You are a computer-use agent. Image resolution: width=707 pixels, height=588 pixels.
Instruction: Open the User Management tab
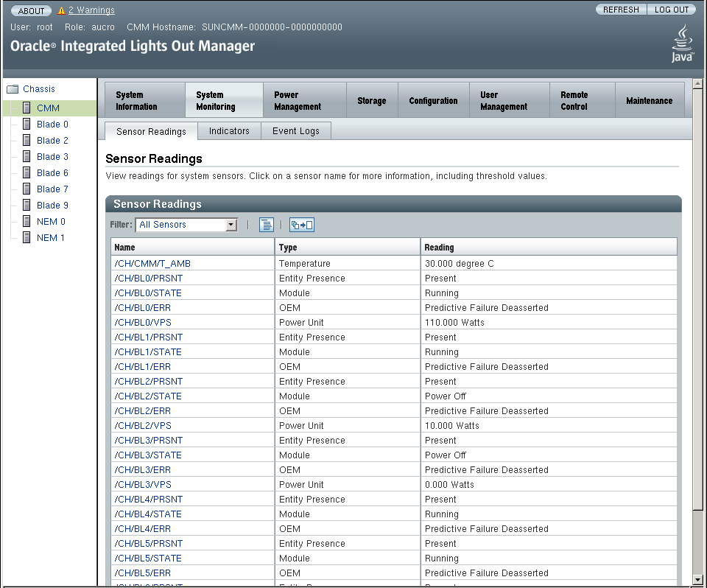click(x=510, y=101)
